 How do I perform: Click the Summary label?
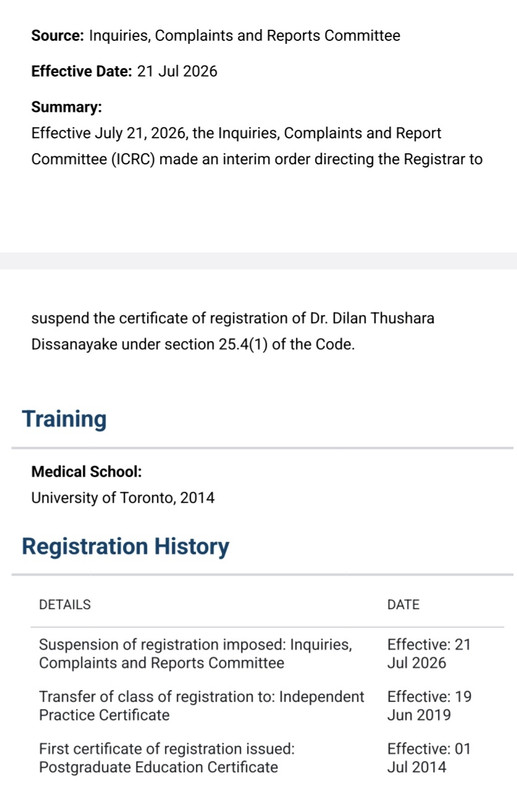tap(66, 107)
